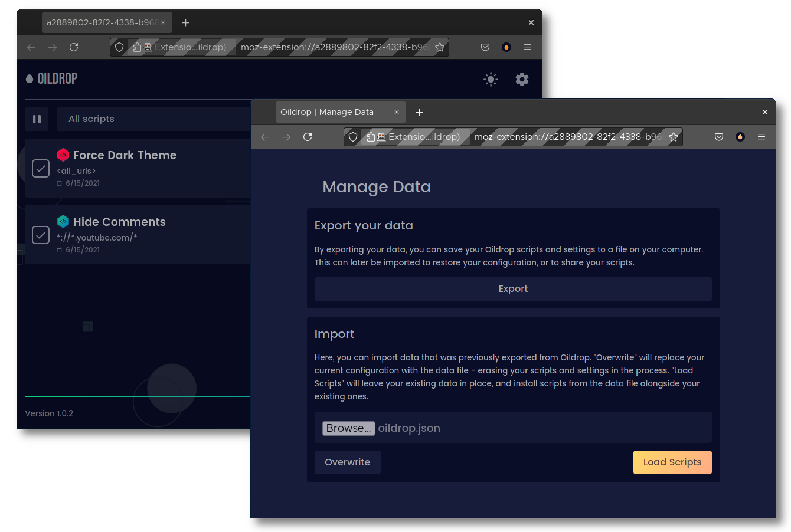Toggle Hide Comments script checkbox
The height and width of the screenshot is (532, 791).
pyautogui.click(x=40, y=235)
